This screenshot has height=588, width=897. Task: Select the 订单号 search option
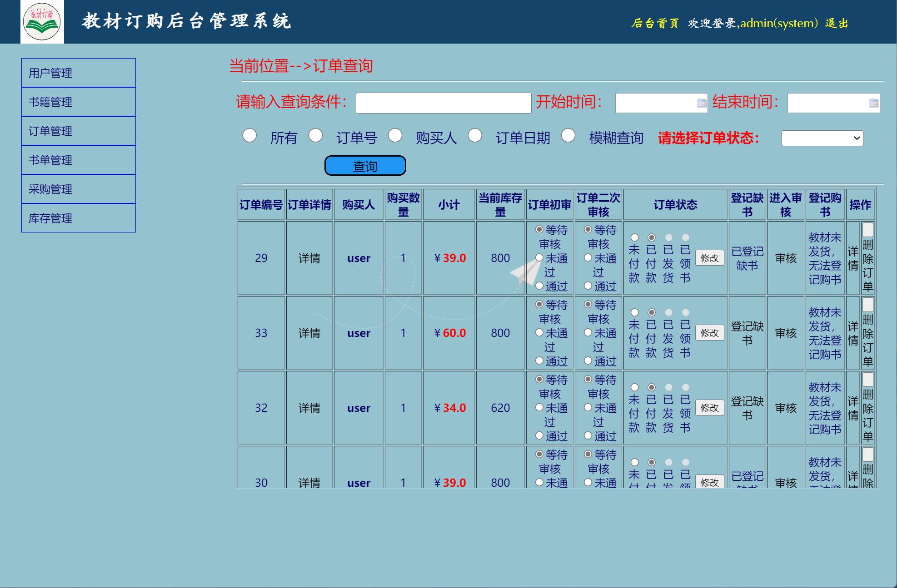[x=316, y=136]
